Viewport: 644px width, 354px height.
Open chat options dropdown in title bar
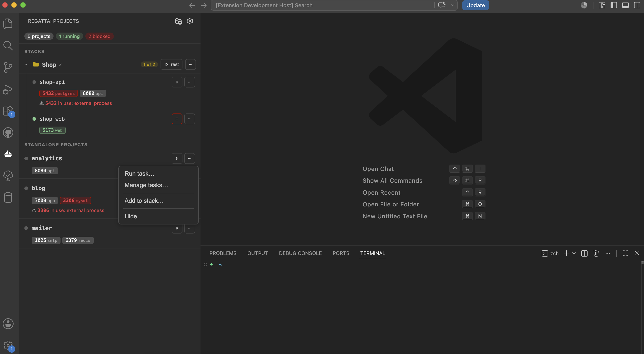coord(453,5)
